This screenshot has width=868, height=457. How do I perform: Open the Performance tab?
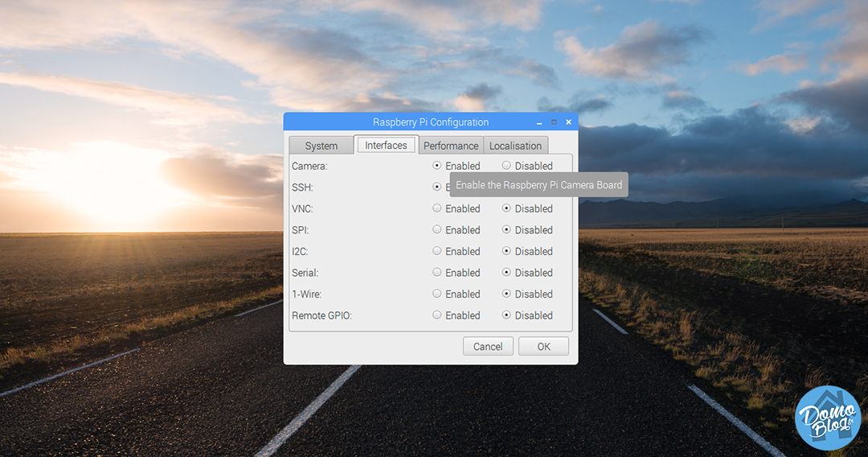(x=451, y=146)
